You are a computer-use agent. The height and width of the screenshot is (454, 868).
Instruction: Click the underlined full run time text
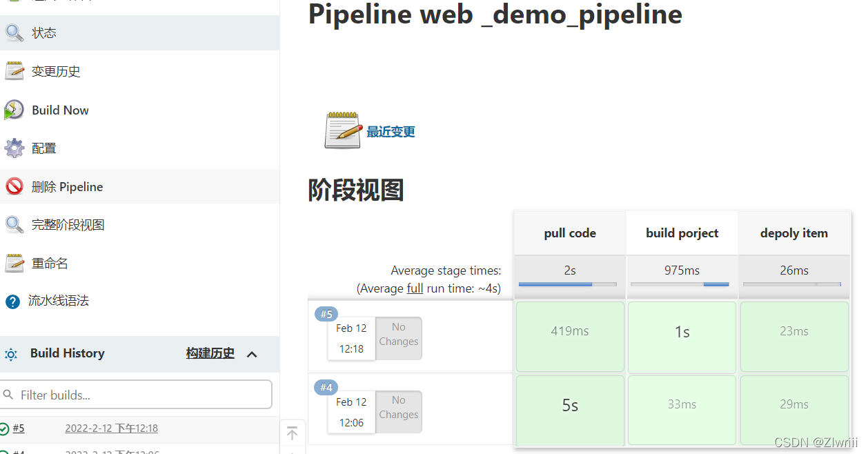(415, 288)
